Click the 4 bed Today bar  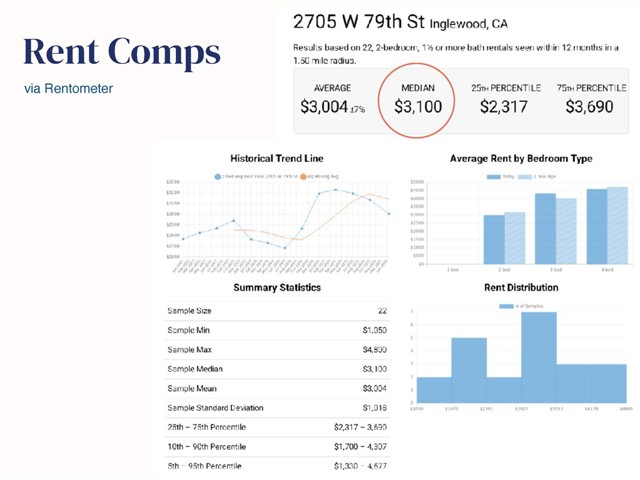click(x=596, y=227)
